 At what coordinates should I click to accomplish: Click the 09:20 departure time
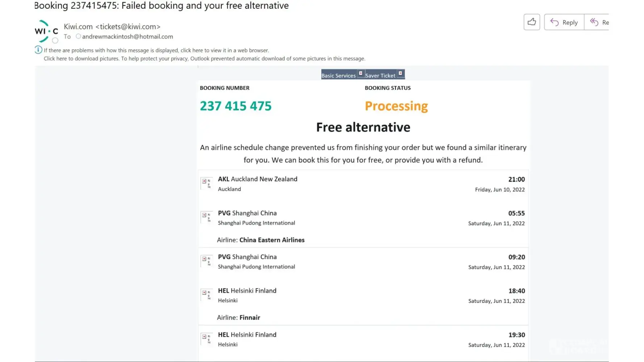pyautogui.click(x=517, y=257)
